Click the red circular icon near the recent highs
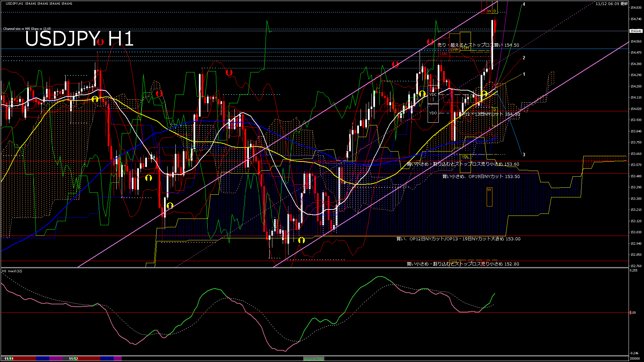644x362 pixels. [x=431, y=42]
